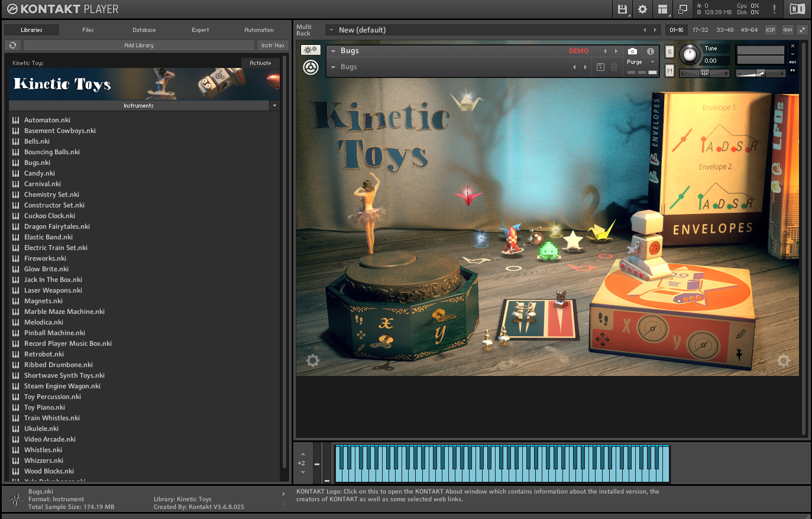Switch rack page to 33-48
Screen dimensions: 812x519
tap(725, 30)
